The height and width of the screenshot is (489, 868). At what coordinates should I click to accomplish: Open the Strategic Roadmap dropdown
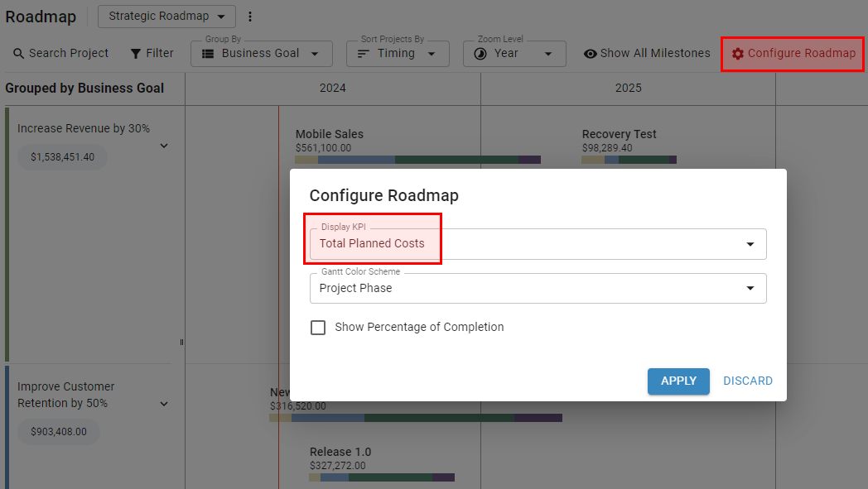tap(166, 17)
